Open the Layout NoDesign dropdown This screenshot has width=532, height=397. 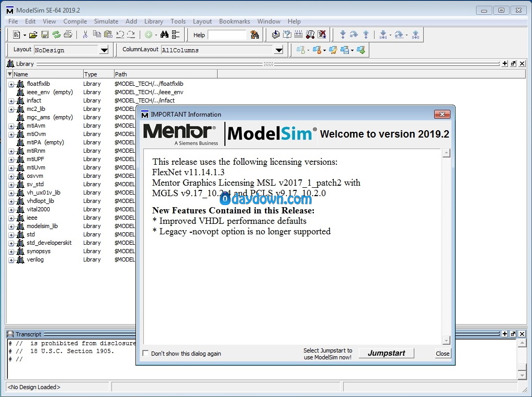click(104, 50)
